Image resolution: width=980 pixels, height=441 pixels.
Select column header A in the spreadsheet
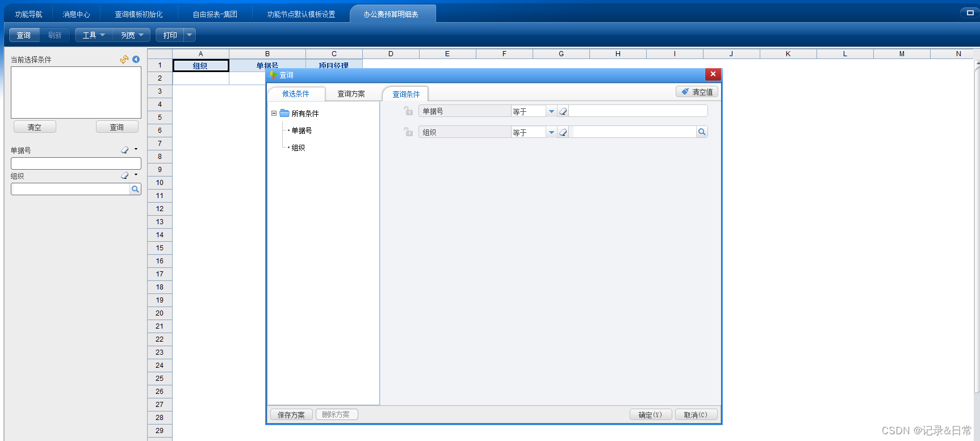click(201, 54)
